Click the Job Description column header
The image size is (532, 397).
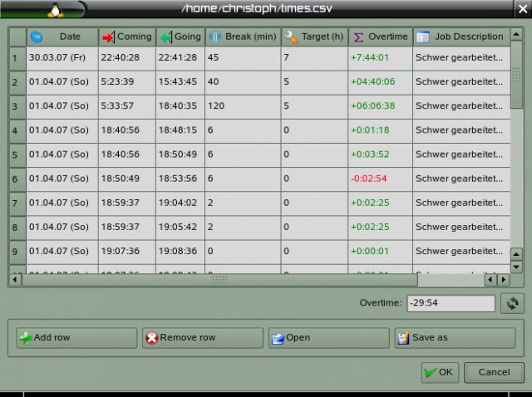(x=460, y=37)
